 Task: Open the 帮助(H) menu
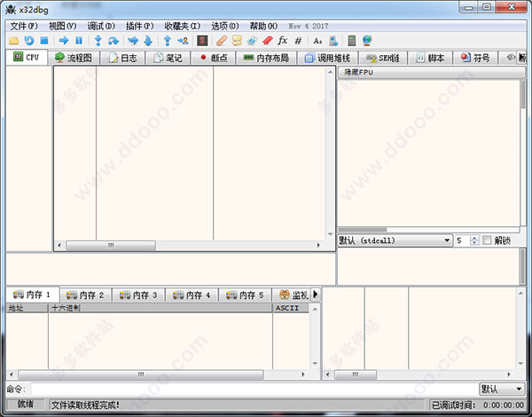pyautogui.click(x=263, y=26)
